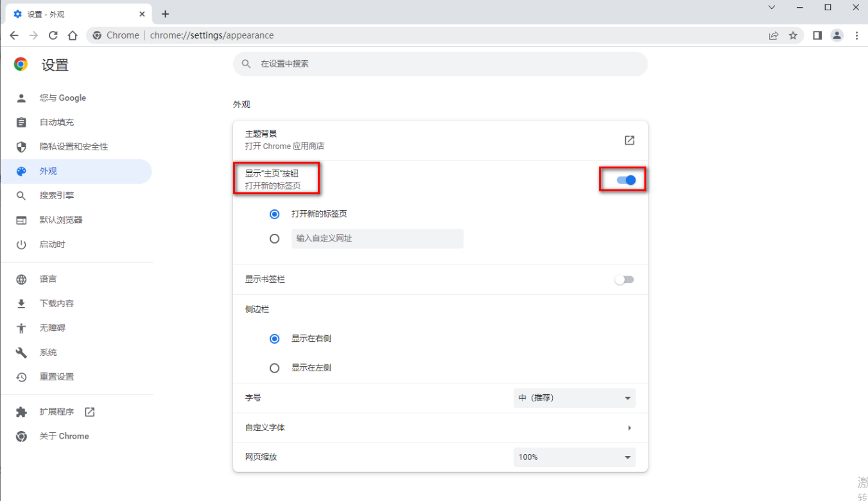The width and height of the screenshot is (868, 501).
Task: Click the 主题背景 row text
Action: 261,134
